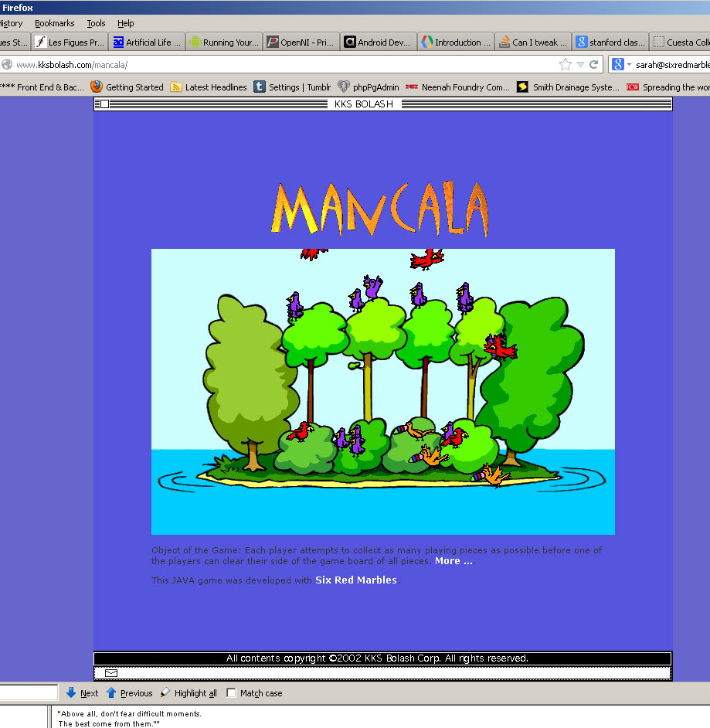Click the phpPgAdmin elephant icon

343,87
